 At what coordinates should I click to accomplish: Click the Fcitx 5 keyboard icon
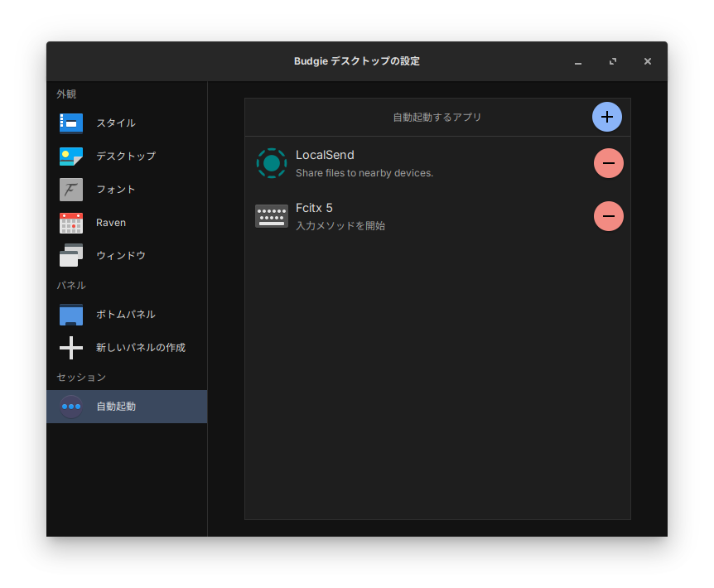point(272,216)
